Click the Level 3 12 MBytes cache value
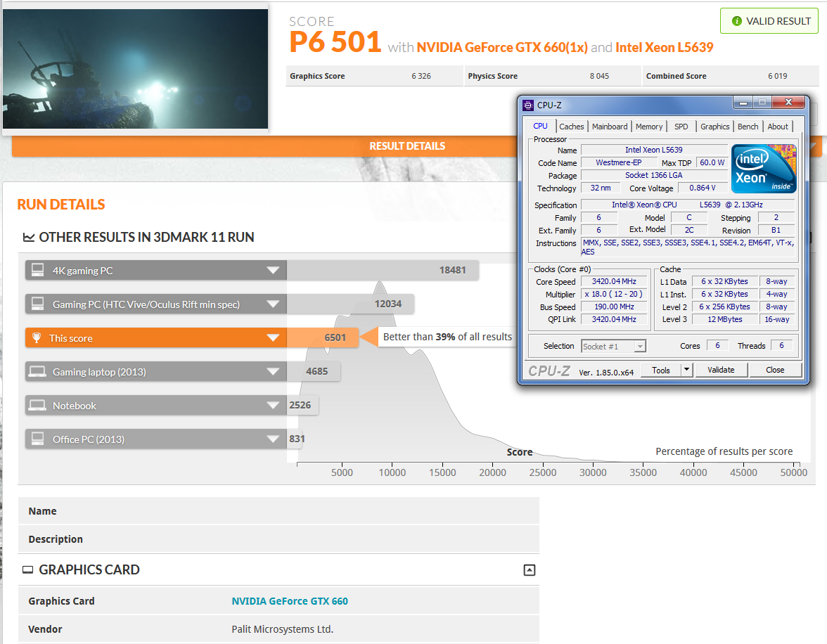This screenshot has width=827, height=644. (x=724, y=320)
